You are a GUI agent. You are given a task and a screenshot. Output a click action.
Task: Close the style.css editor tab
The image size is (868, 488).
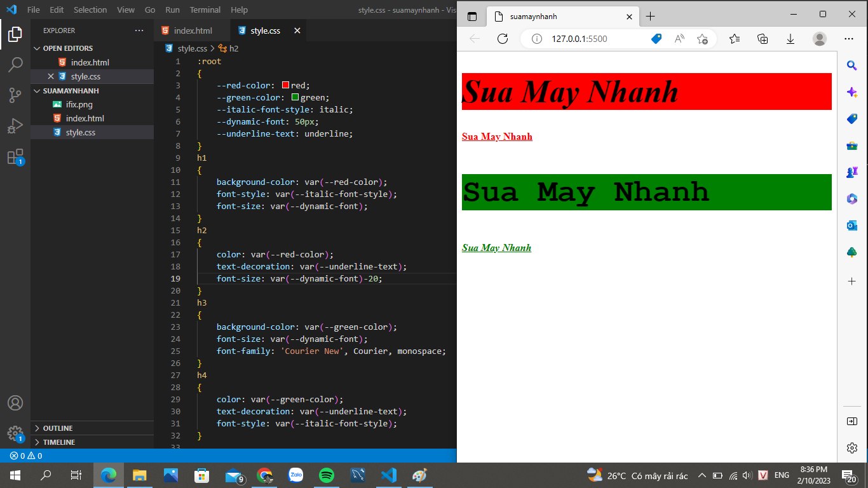[297, 30]
